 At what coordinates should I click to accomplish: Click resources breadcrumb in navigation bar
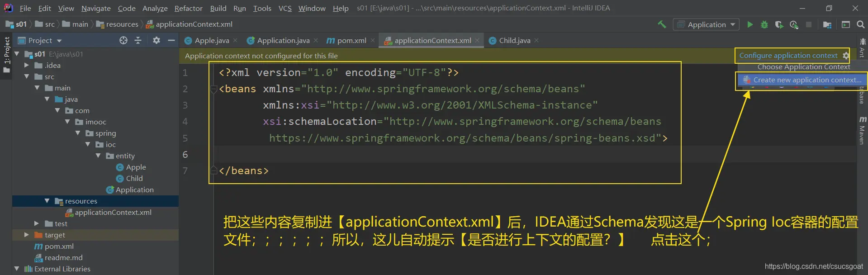pyautogui.click(x=118, y=24)
